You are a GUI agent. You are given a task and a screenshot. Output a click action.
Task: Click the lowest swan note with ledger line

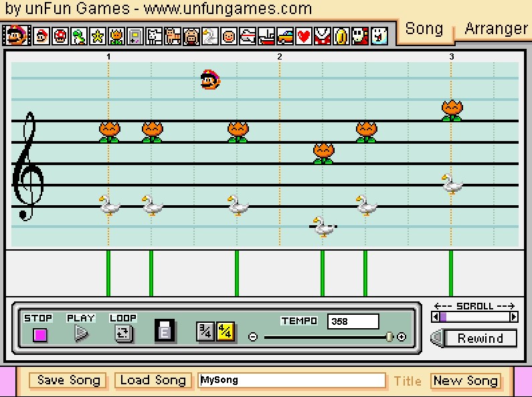(324, 227)
